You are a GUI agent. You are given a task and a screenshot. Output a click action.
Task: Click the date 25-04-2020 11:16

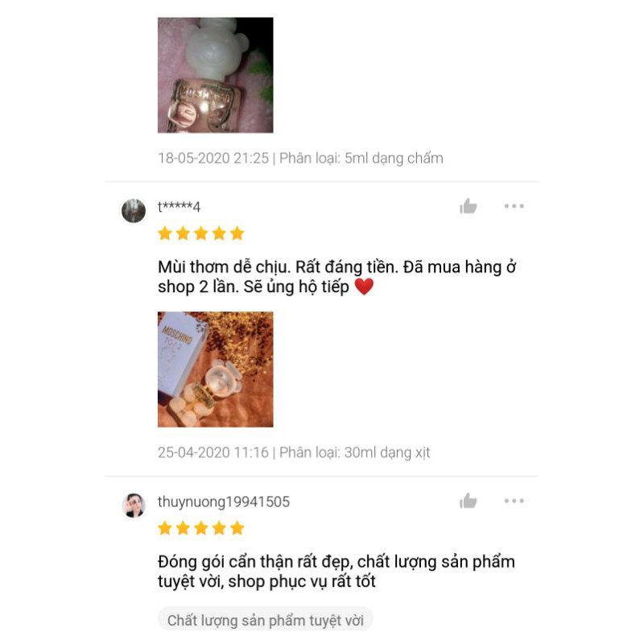213,452
